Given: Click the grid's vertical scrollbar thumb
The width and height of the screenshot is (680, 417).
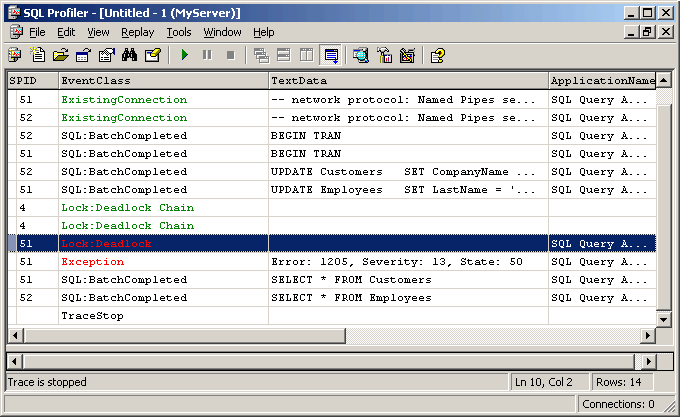Looking at the screenshot, I should coord(664,207).
